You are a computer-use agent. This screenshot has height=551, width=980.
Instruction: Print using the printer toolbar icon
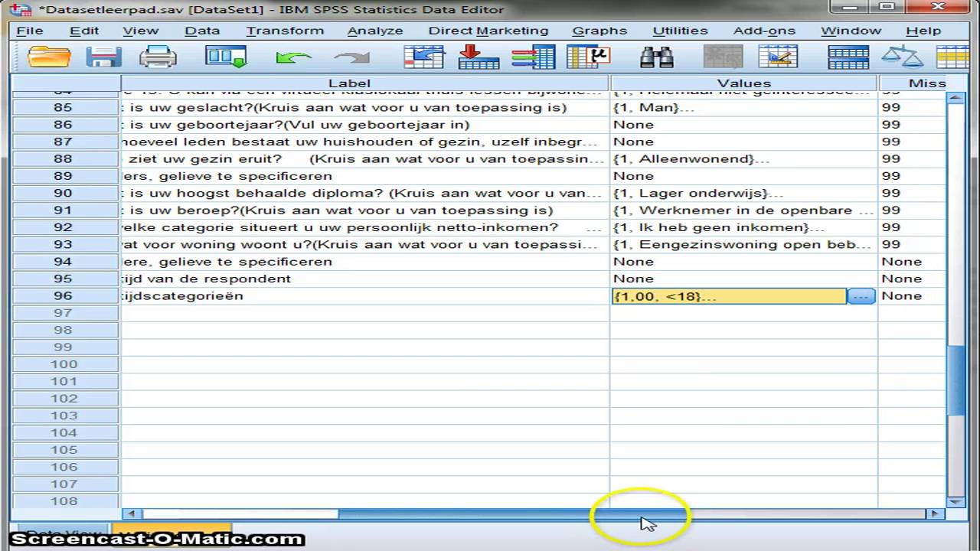pyautogui.click(x=158, y=57)
